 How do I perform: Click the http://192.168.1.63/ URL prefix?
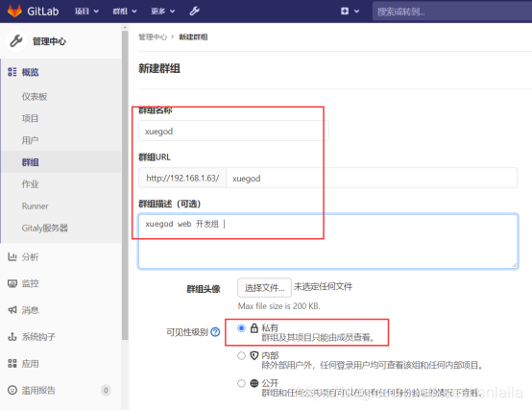tap(182, 178)
